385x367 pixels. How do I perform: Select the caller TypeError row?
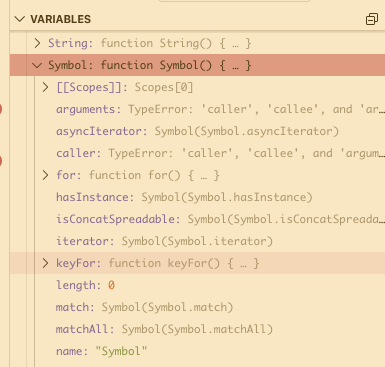[x=197, y=153]
